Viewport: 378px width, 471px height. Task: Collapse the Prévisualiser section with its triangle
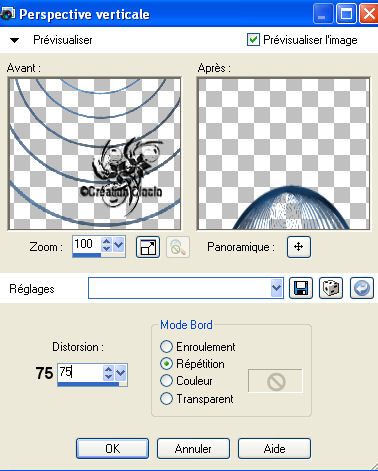[x=15, y=40]
